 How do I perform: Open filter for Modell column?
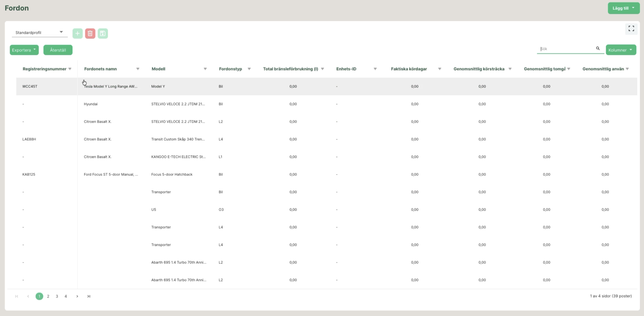tap(205, 69)
